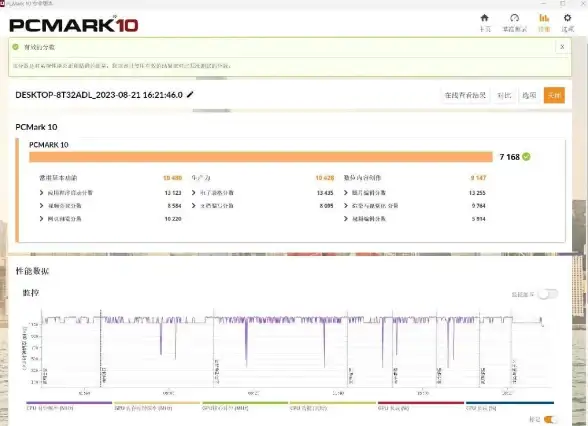Click the compare button beside view online
588x426 pixels.
point(504,95)
